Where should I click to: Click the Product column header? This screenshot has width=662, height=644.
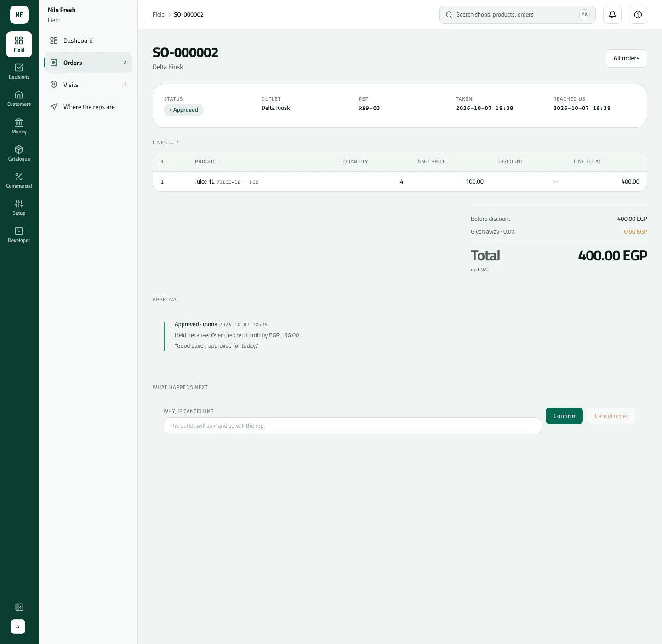206,161
